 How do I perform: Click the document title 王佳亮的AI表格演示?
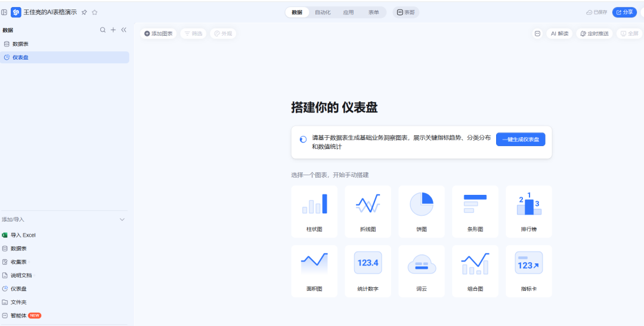(50, 13)
